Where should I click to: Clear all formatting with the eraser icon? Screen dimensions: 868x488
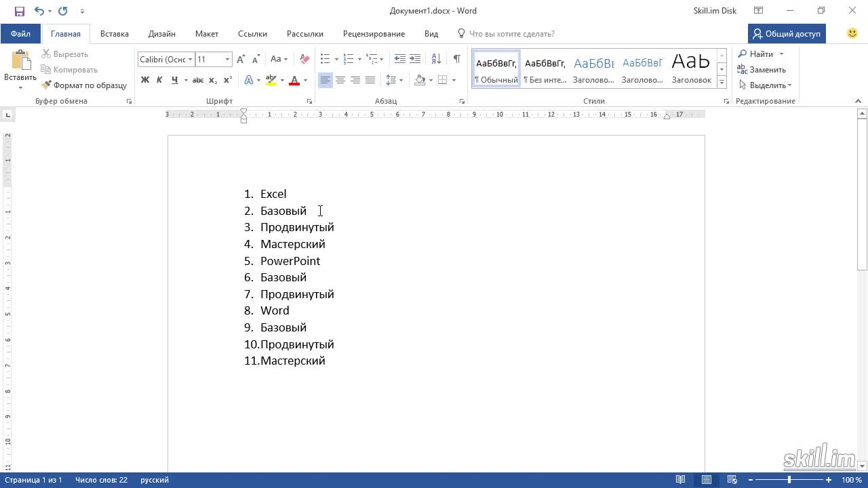coord(304,60)
